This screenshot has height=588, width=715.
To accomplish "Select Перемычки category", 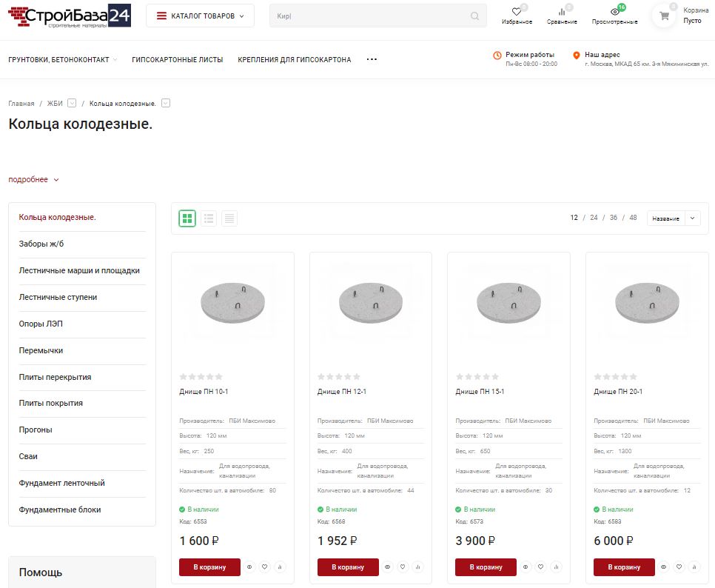I will coord(41,351).
